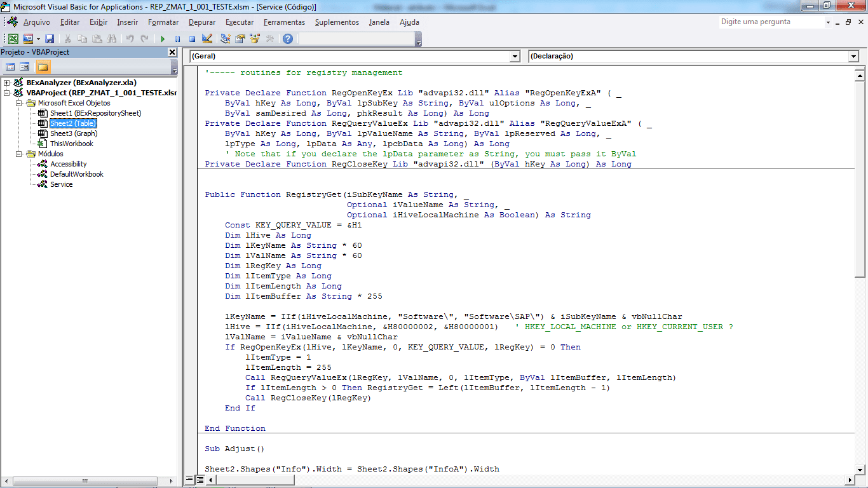This screenshot has width=868, height=488.
Task: Click the code window vertical scrollbar thumb
Action: (860, 178)
